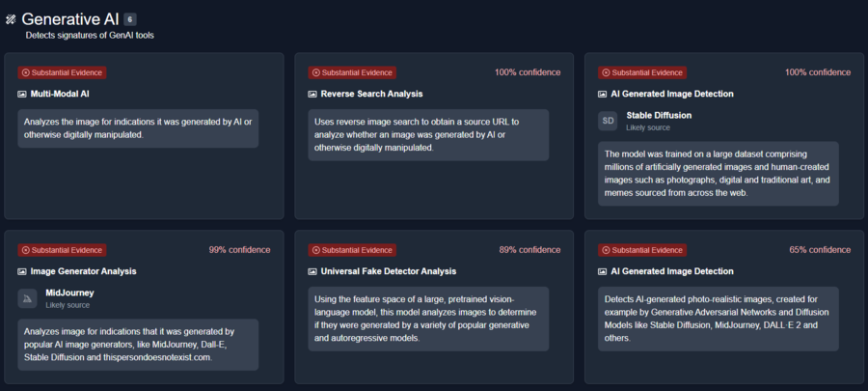Select the Stable Diffusion likely source name
This screenshot has height=391, width=868.
click(x=659, y=115)
